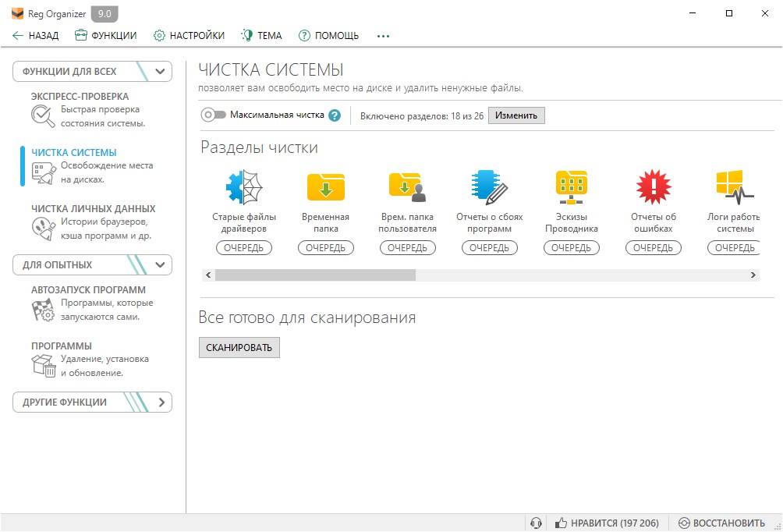Enable the Максимальная чистка toggle
This screenshot has height=532, width=783.
[213, 115]
